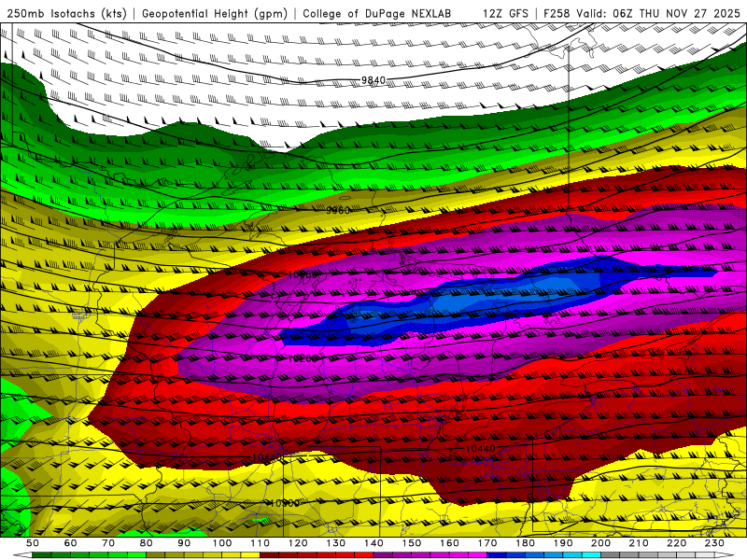The height and width of the screenshot is (560, 747).
Task: Click the 9840 height contour label
Action: point(373,80)
